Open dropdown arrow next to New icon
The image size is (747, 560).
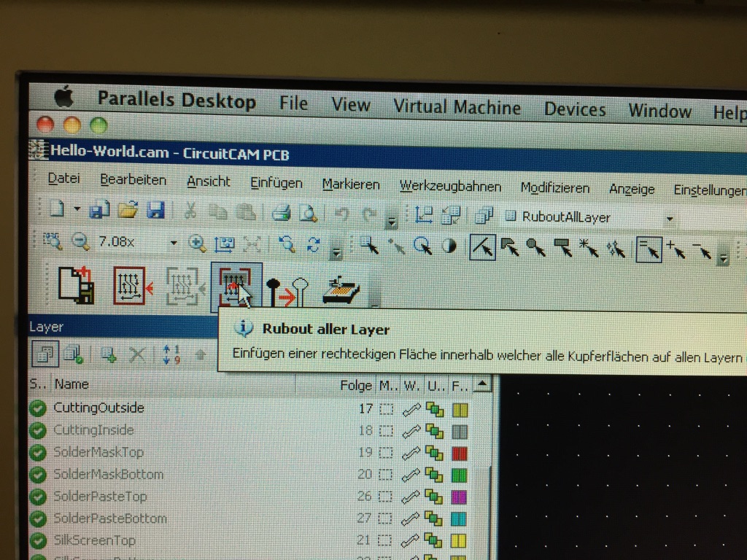click(77, 209)
